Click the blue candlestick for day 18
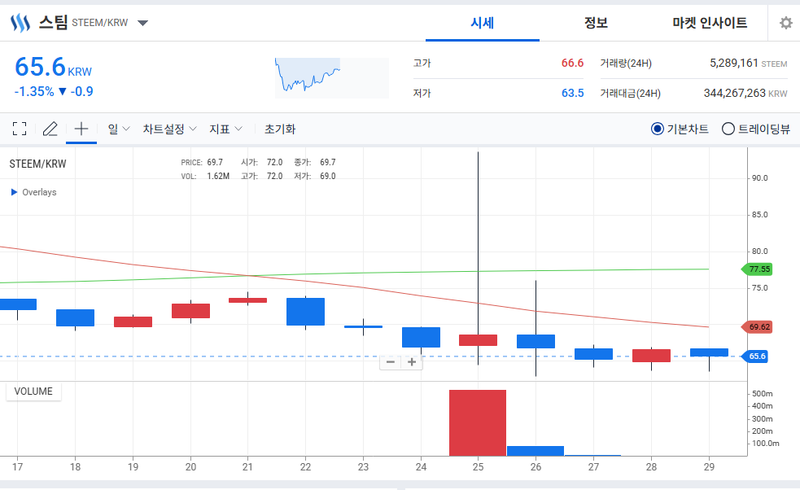This screenshot has height=490, width=800. click(x=75, y=317)
